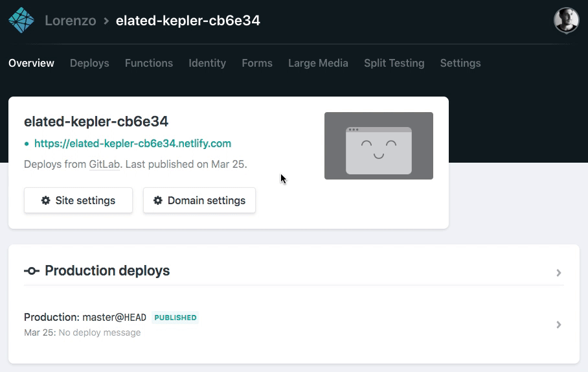The image size is (588, 372).
Task: Click the PUBLISHED status badge
Action: [x=175, y=318]
